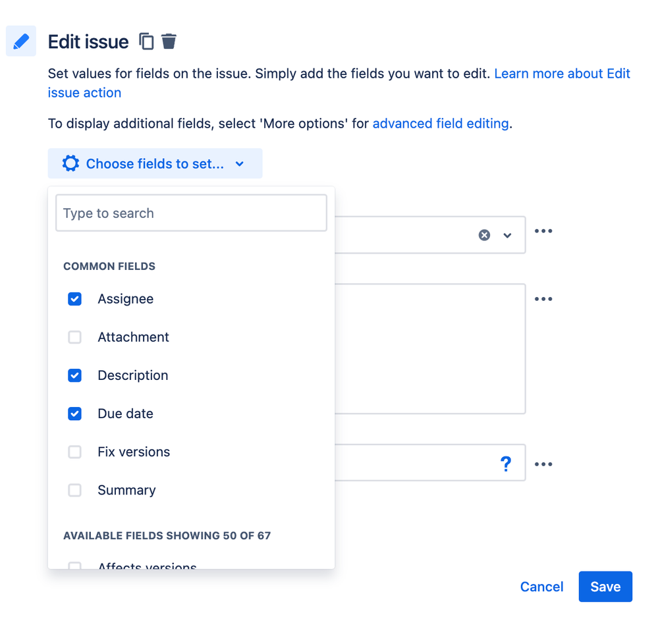Click inside the description text area
The image size is (658, 644).
coord(429,348)
